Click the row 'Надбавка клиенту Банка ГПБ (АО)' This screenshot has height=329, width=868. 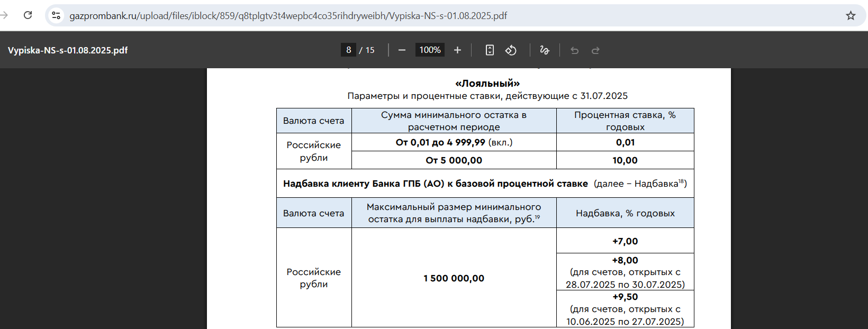485,184
